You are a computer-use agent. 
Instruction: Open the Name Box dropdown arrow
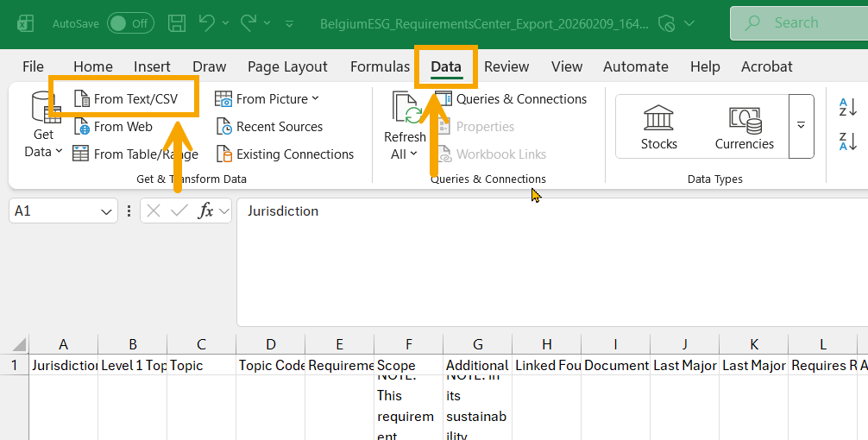(x=106, y=211)
